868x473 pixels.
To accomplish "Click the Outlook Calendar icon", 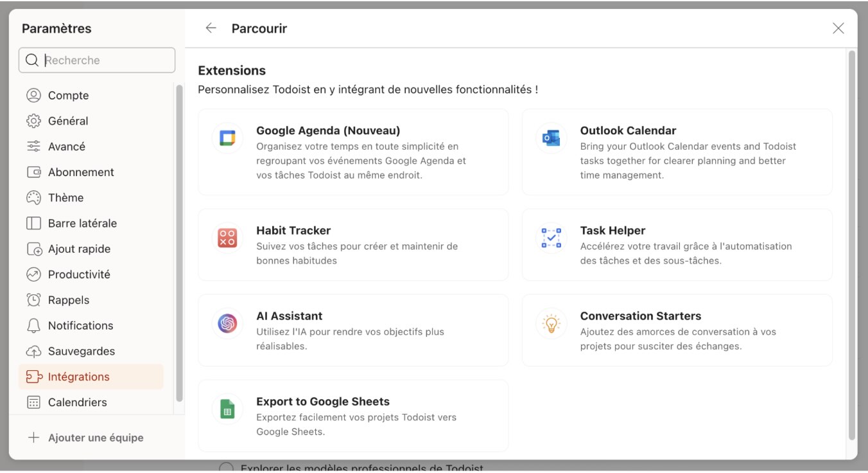I will [551, 138].
